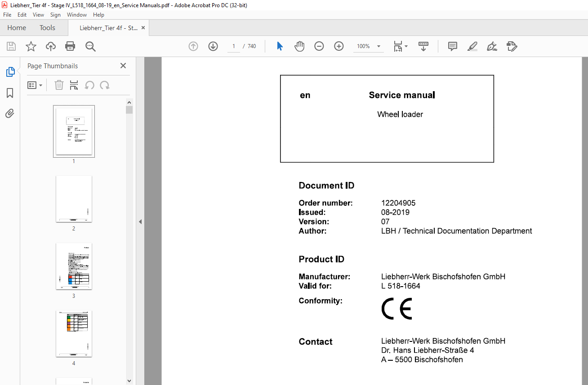The image size is (588, 385).
Task: Close the Page Thumbnails panel
Action: pyautogui.click(x=123, y=66)
